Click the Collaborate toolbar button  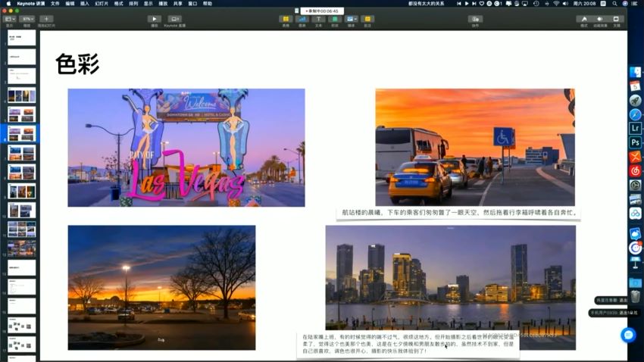coord(475,19)
